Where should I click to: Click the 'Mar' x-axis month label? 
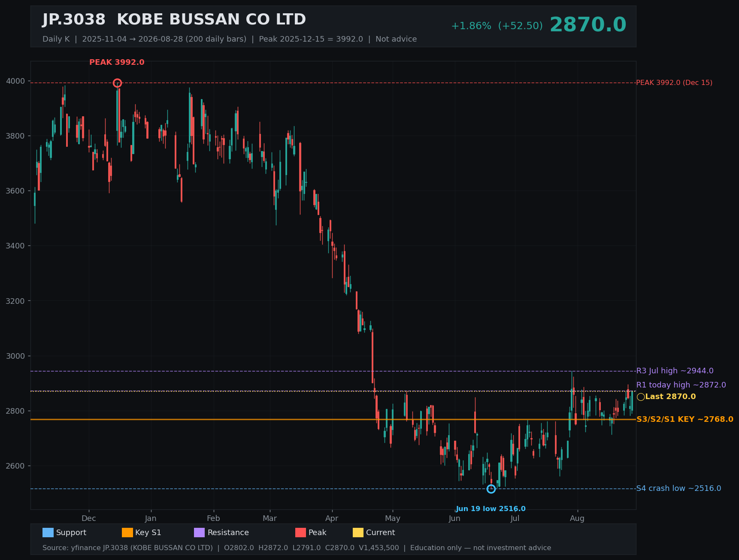click(270, 518)
